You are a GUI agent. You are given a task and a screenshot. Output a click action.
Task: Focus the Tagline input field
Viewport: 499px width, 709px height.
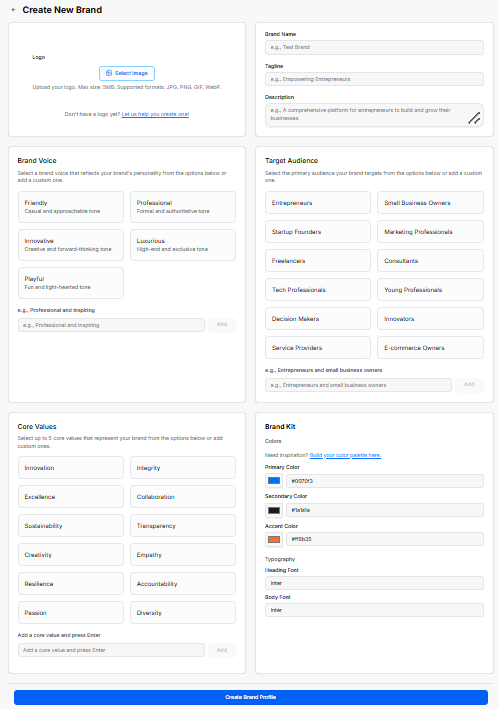tap(374, 79)
